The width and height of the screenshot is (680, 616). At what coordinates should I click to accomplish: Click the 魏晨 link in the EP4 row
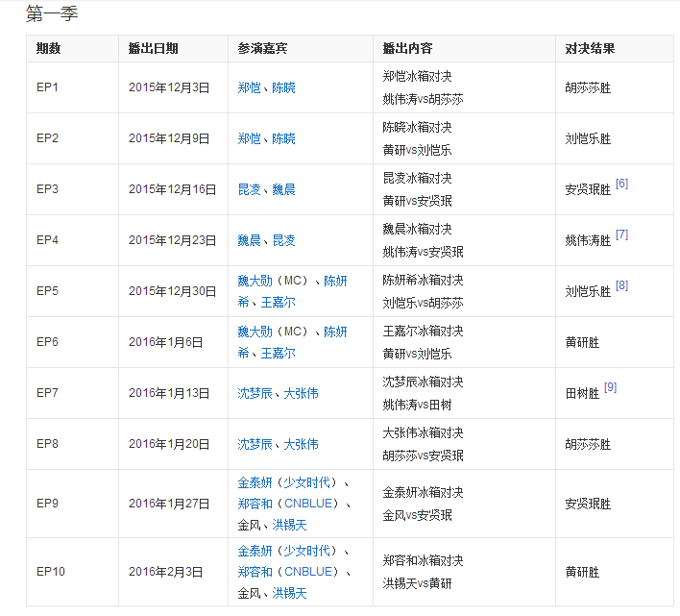point(249,240)
